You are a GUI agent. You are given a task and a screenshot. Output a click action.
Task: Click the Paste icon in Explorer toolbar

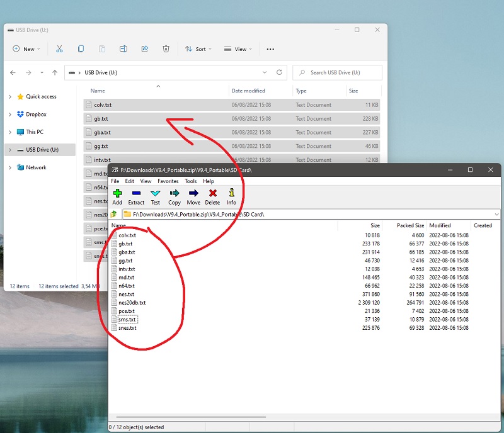coord(102,49)
